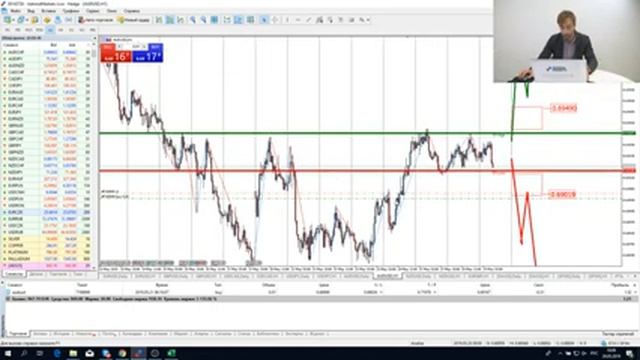Screen dimensions: 640x360
Task: Zoom in on the chart
Action: coord(192,20)
